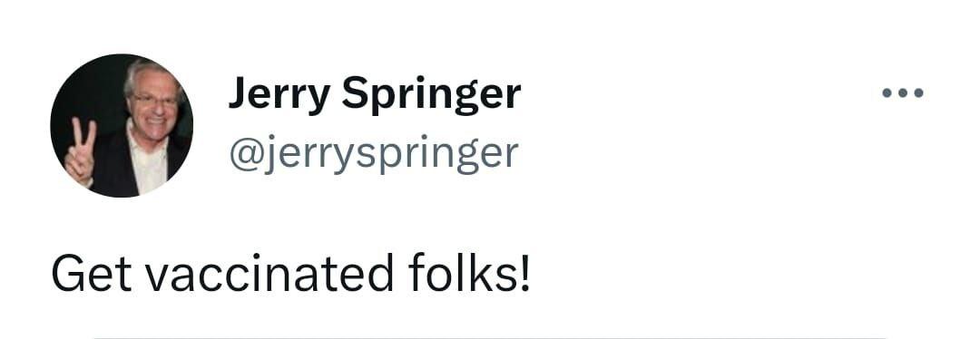The width and height of the screenshot is (980, 339).
Task: Click the word "folks!" in the tweet
Action: point(469,273)
